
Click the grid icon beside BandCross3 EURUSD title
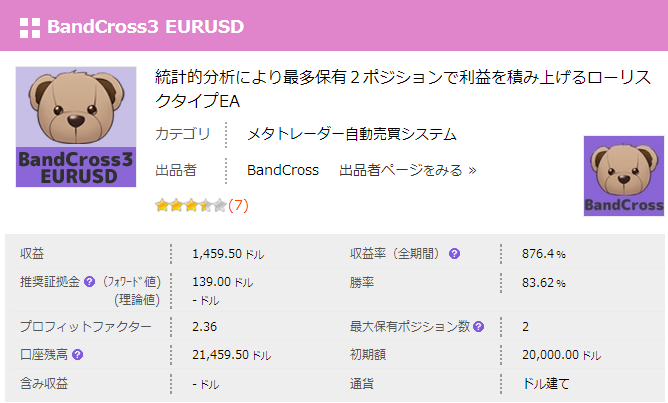coord(30,28)
